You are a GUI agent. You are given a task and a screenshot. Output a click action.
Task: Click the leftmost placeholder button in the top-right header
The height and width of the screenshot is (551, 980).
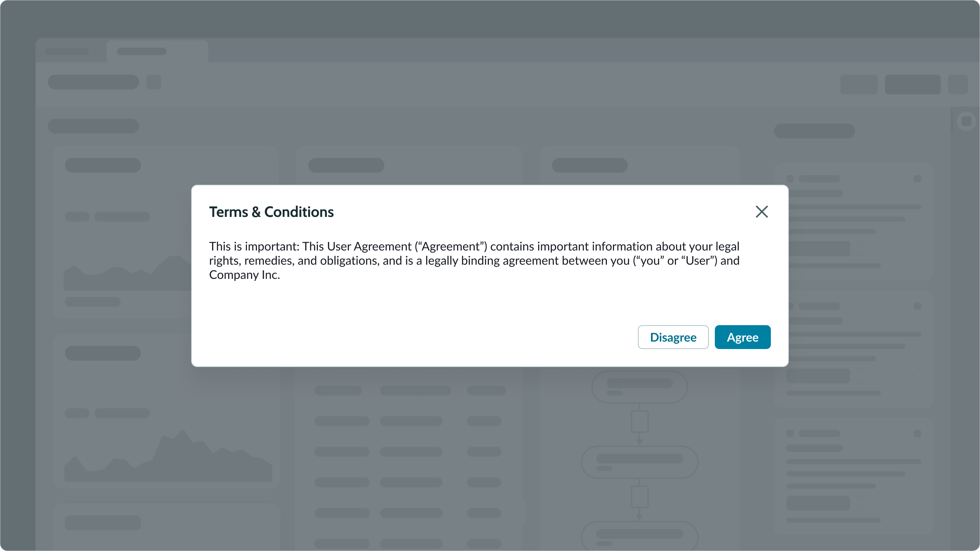859,84
